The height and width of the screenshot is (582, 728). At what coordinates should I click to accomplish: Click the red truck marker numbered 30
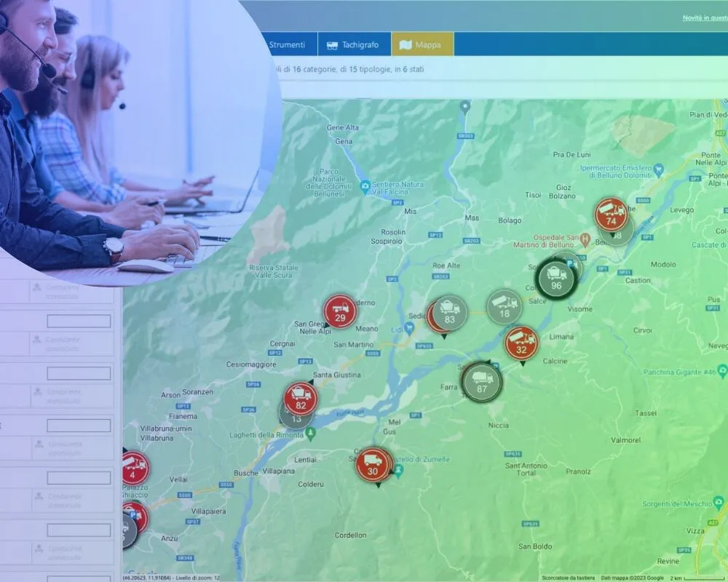coord(373,464)
